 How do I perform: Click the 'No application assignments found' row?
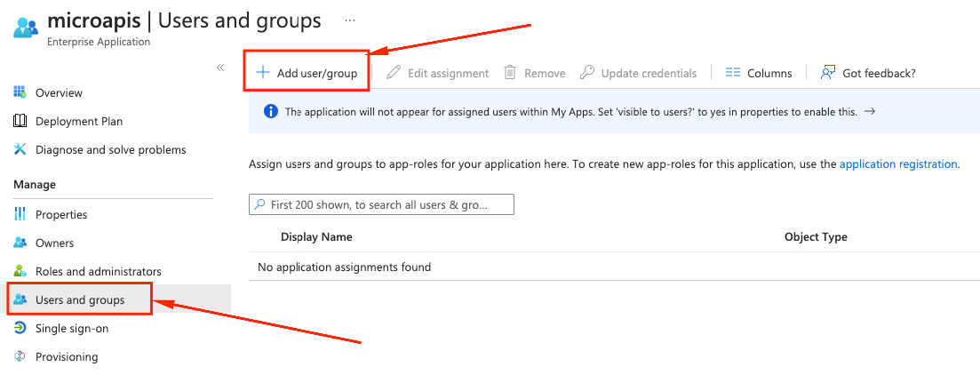point(614,267)
